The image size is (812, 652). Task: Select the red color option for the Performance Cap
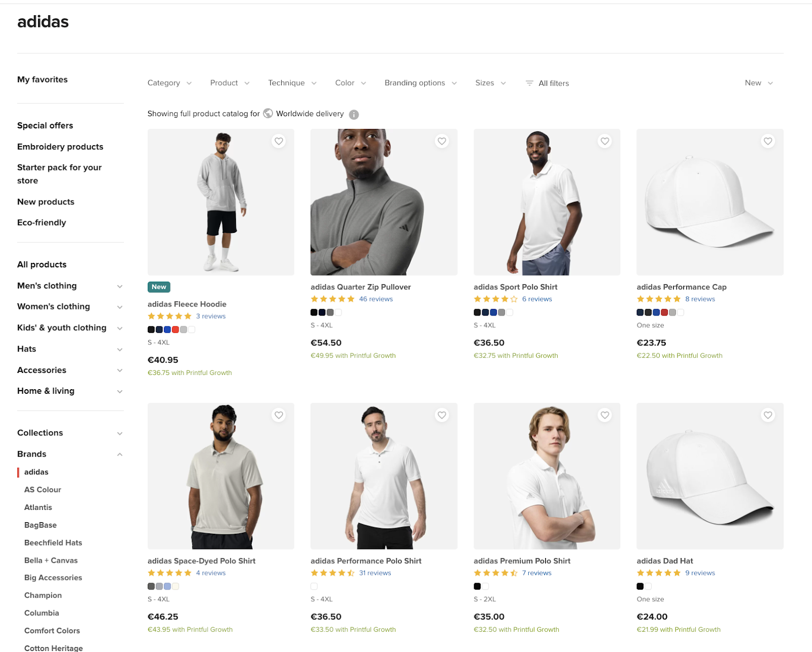point(665,313)
